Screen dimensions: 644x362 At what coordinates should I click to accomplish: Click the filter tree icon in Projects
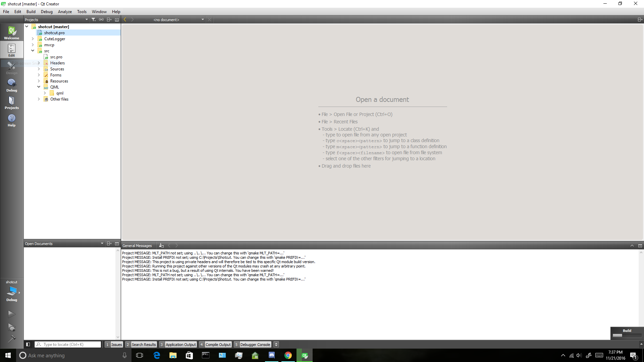94,20
